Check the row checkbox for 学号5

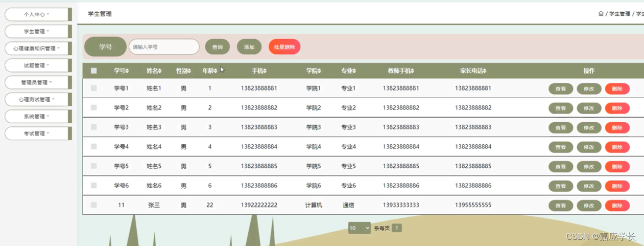93,166
